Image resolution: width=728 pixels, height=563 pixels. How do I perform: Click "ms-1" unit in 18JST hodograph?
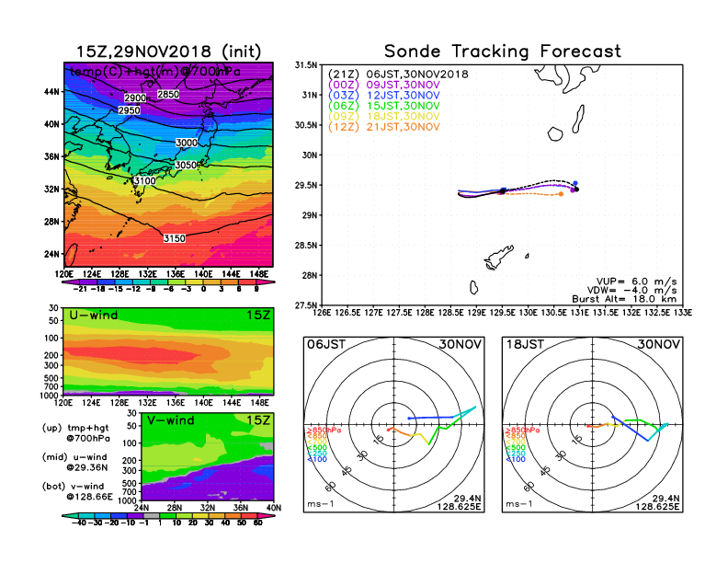tap(519, 504)
